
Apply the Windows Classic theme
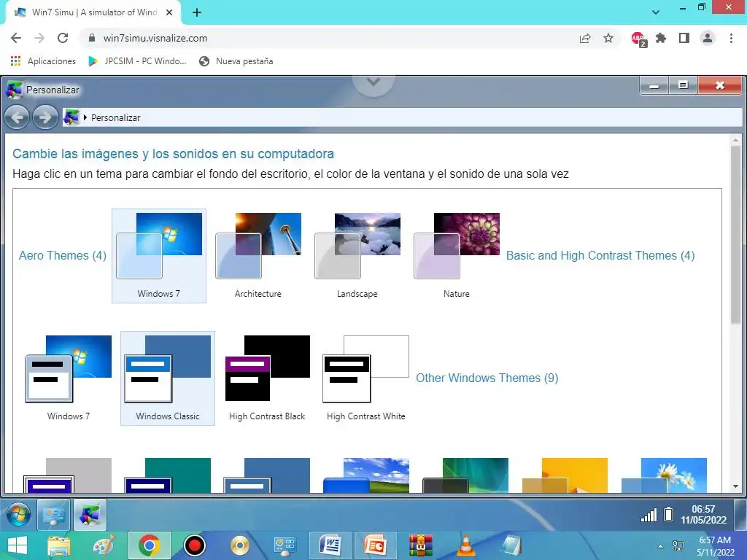coord(168,378)
